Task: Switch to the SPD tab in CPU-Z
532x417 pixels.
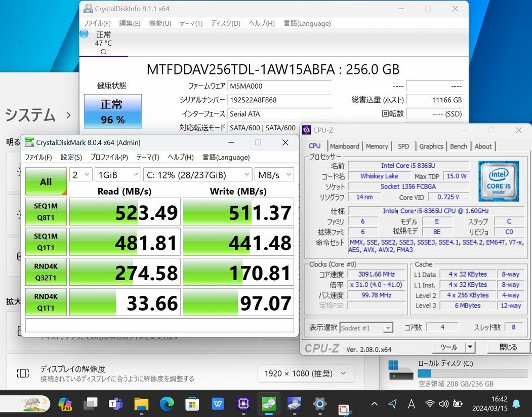Action: coord(403,146)
